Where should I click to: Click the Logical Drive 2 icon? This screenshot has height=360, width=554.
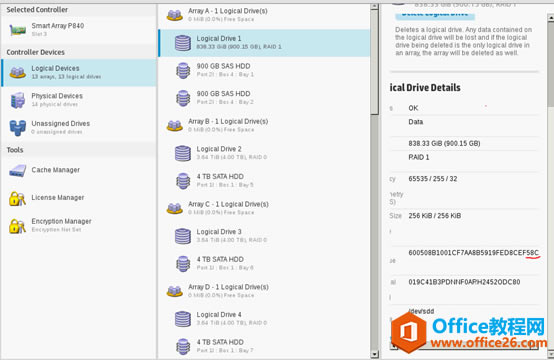183,153
